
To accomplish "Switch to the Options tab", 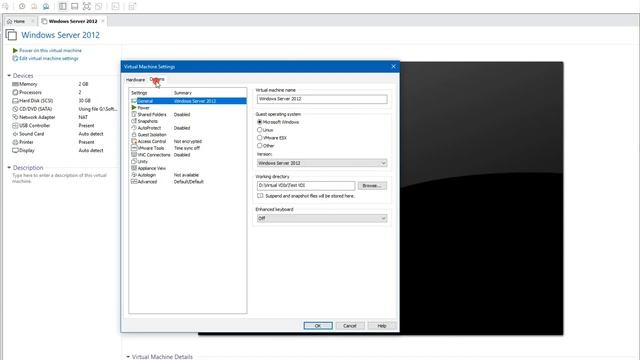I will (x=157, y=79).
